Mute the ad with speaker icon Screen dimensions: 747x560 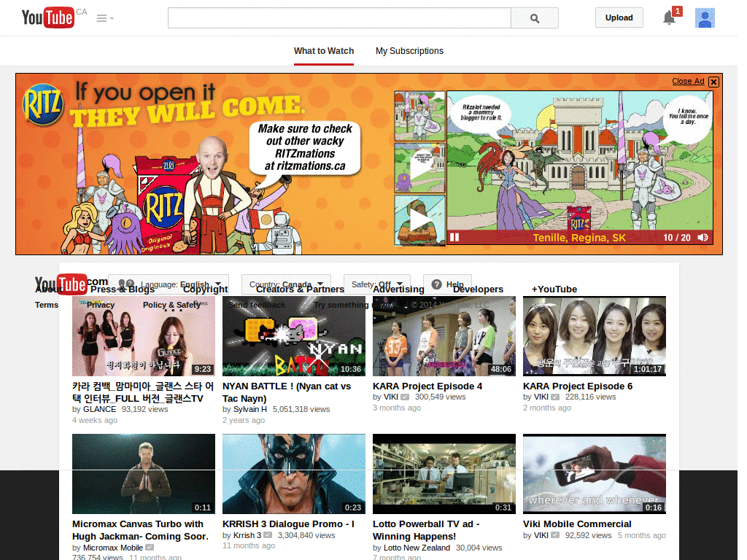[x=703, y=237]
